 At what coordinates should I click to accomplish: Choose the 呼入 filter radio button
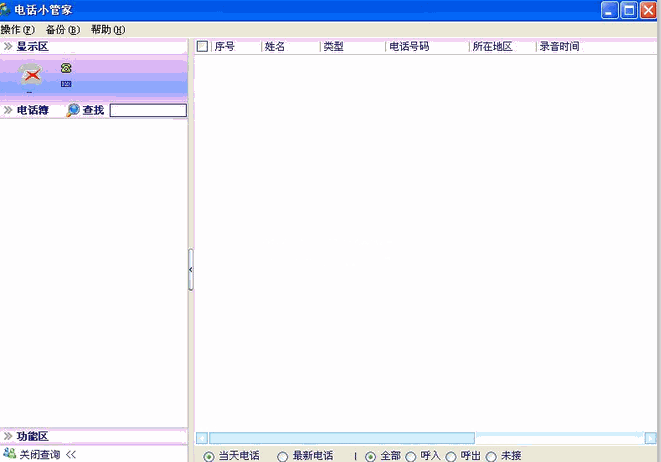411,456
